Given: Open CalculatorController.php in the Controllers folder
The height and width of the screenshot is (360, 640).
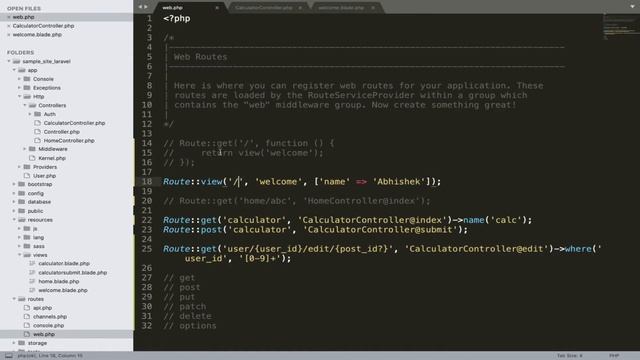Looking at the screenshot, I should coord(74,123).
